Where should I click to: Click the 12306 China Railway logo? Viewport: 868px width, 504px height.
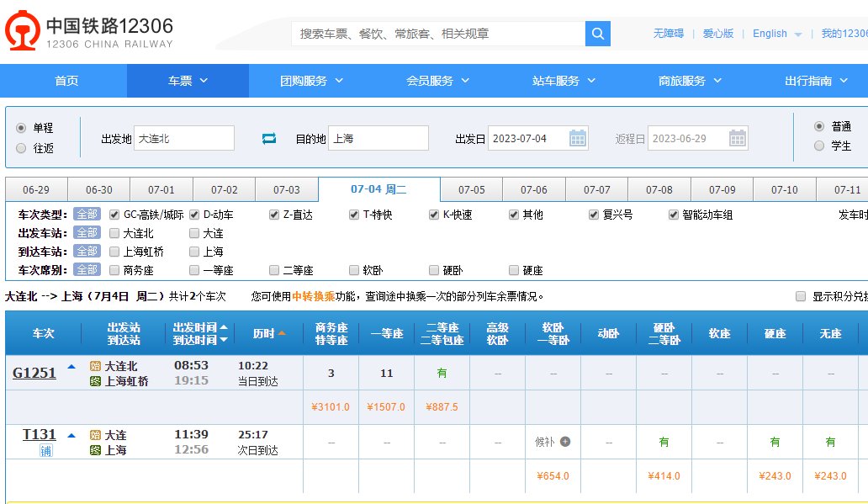[88, 31]
